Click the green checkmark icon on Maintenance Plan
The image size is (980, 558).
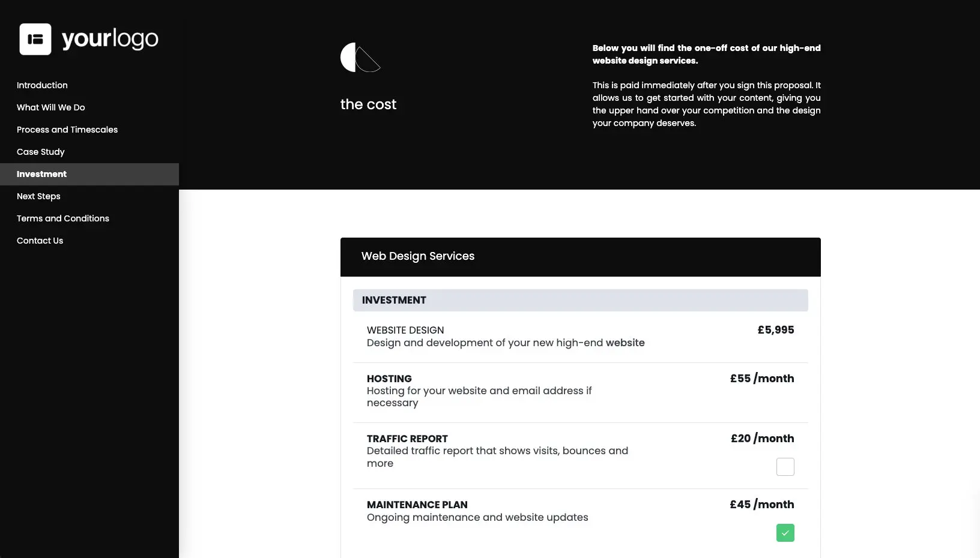point(785,533)
